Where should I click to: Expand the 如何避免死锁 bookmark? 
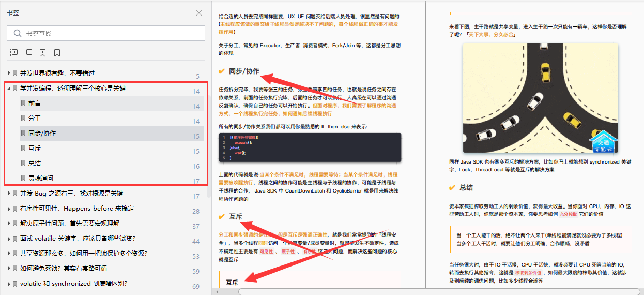pyautogui.click(x=9, y=269)
